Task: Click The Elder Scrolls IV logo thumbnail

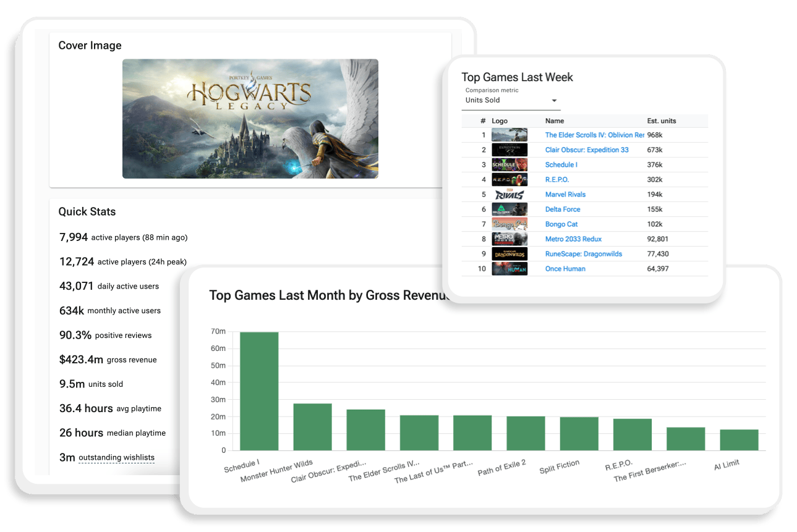Action: tap(509, 135)
